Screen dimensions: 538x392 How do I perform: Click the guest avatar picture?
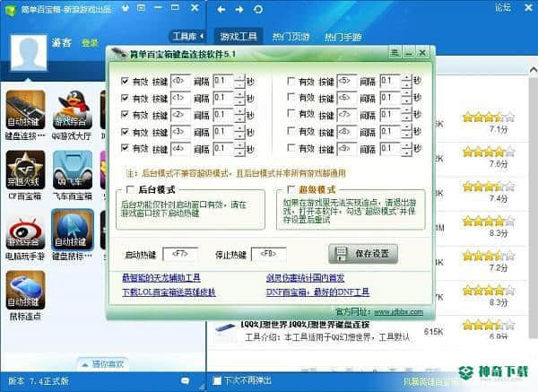(x=29, y=53)
